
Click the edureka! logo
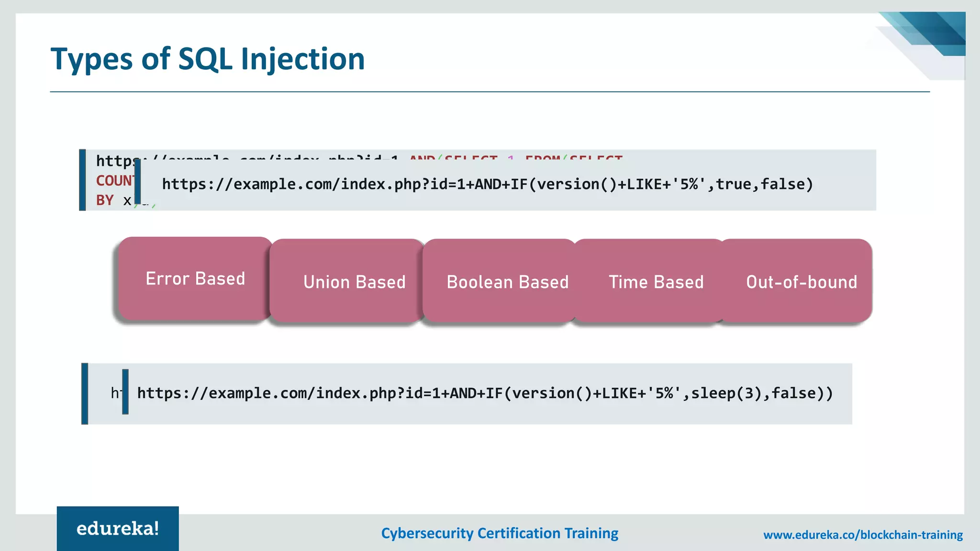118,529
